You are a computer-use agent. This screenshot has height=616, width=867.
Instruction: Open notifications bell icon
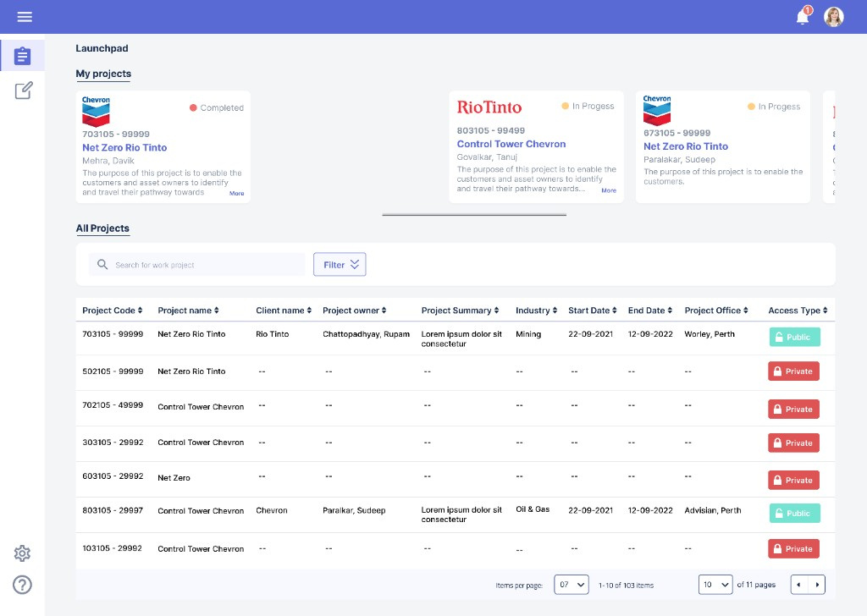(x=803, y=16)
